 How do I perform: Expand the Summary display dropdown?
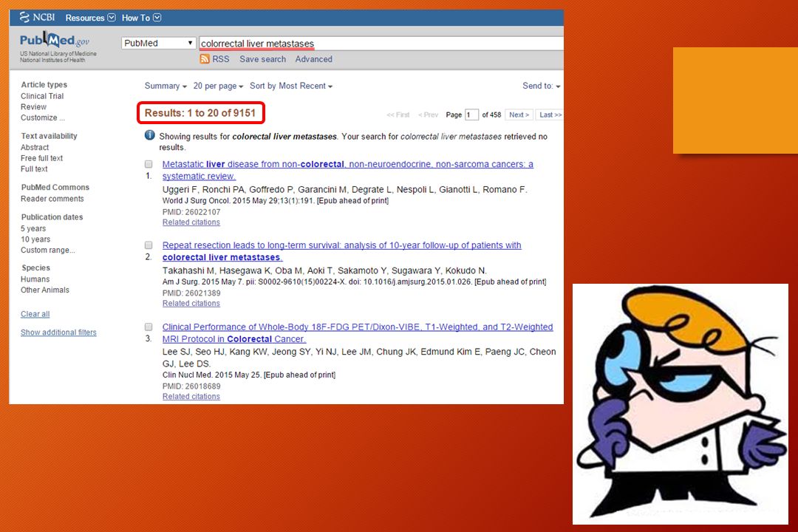click(166, 86)
